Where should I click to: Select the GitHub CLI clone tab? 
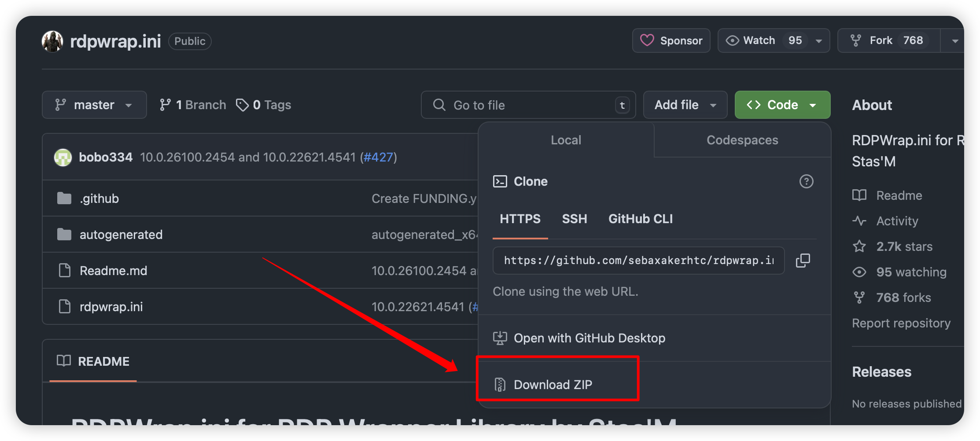tap(640, 219)
